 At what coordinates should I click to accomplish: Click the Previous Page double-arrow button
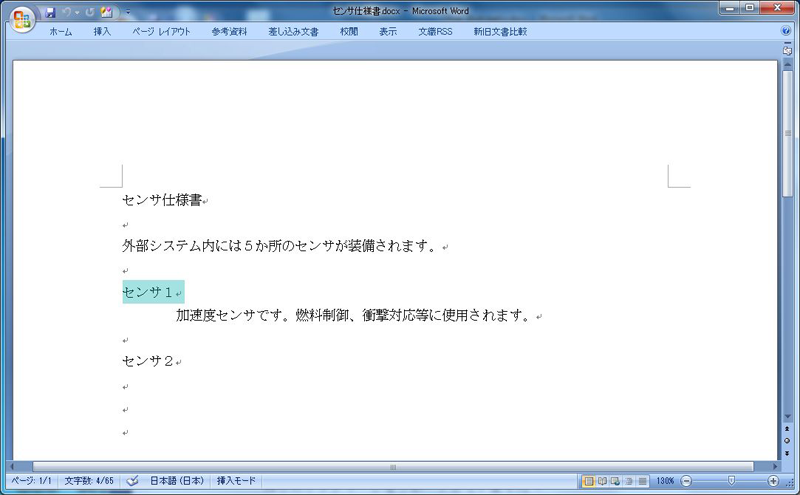(787, 429)
